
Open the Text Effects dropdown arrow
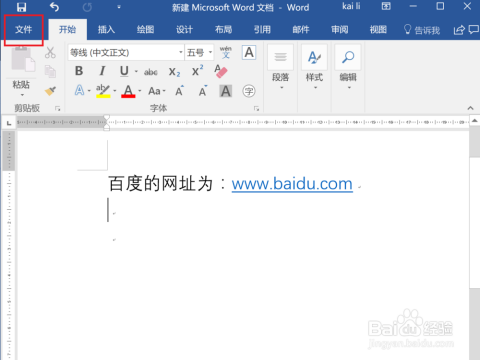pyautogui.click(x=89, y=91)
